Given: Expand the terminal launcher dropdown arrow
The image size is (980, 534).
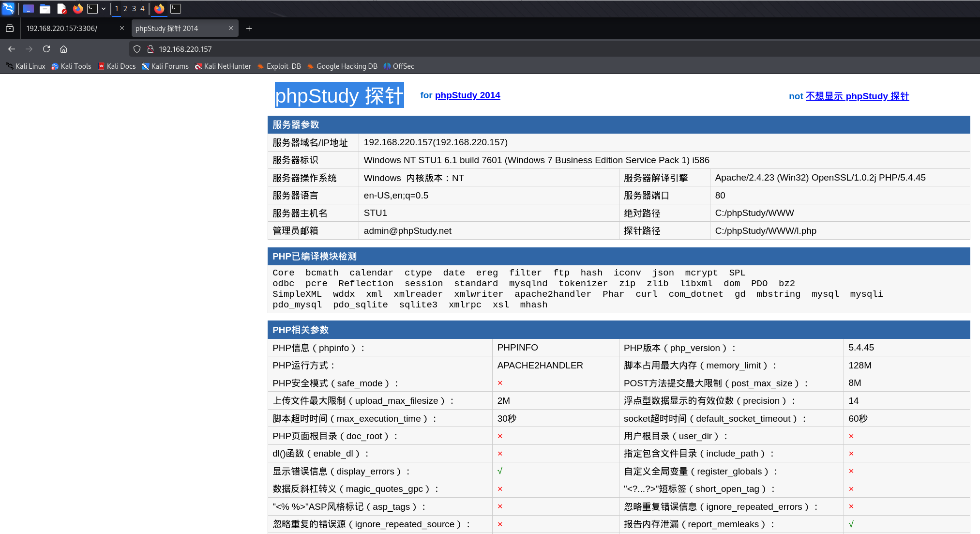Looking at the screenshot, I should click(104, 8).
